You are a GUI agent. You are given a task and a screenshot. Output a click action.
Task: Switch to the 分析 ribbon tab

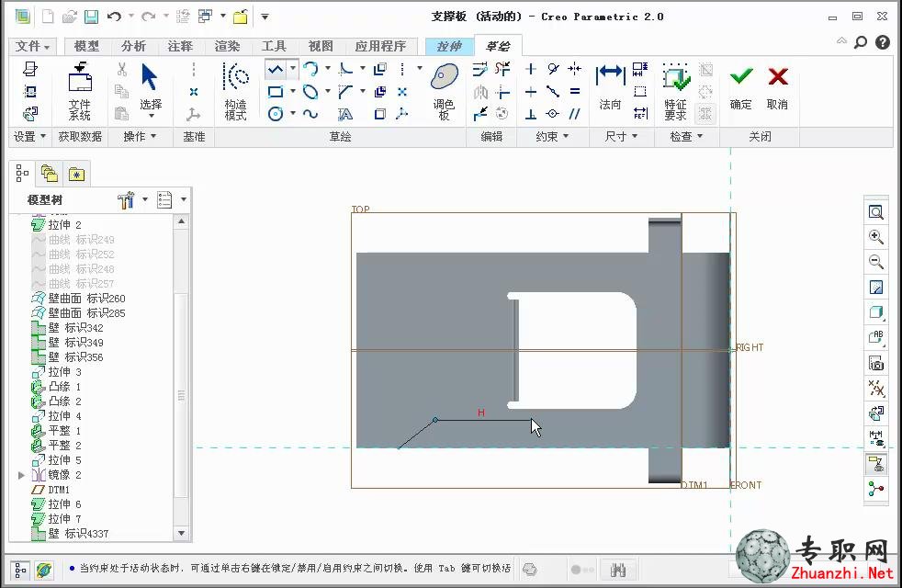133,46
